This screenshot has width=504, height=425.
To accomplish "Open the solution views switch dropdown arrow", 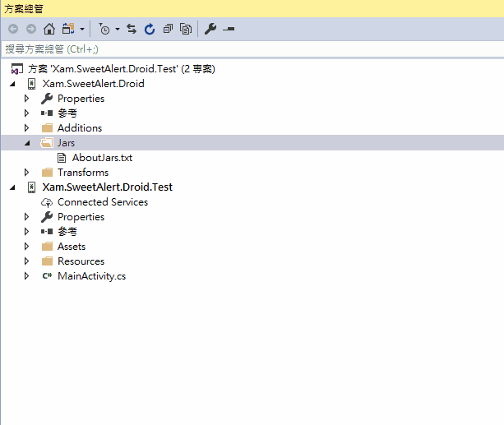I will (82, 29).
